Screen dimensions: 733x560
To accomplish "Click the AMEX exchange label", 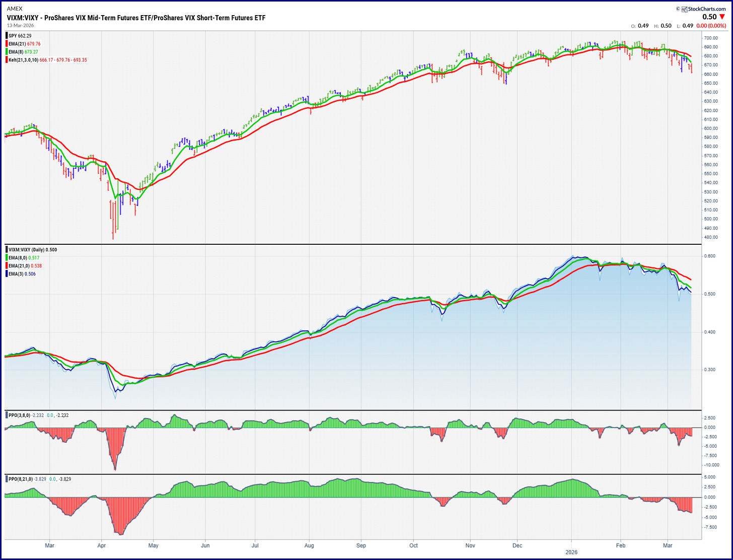I will click(15, 9).
